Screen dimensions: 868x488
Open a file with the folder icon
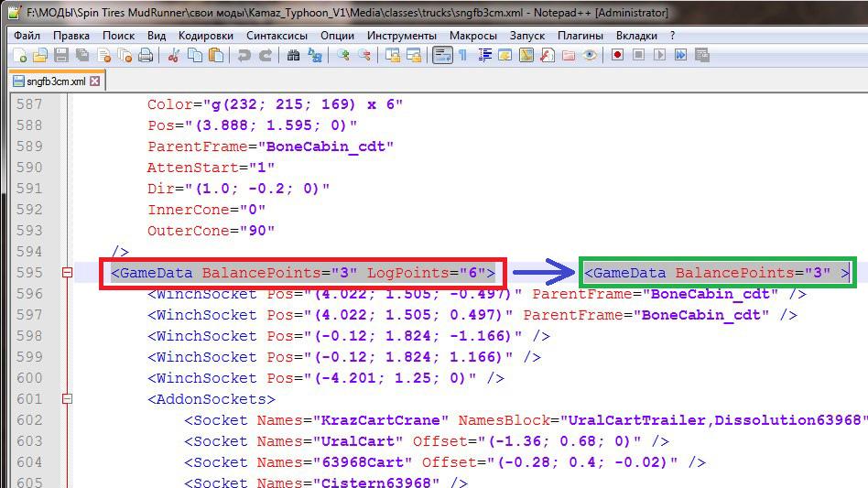click(40, 56)
